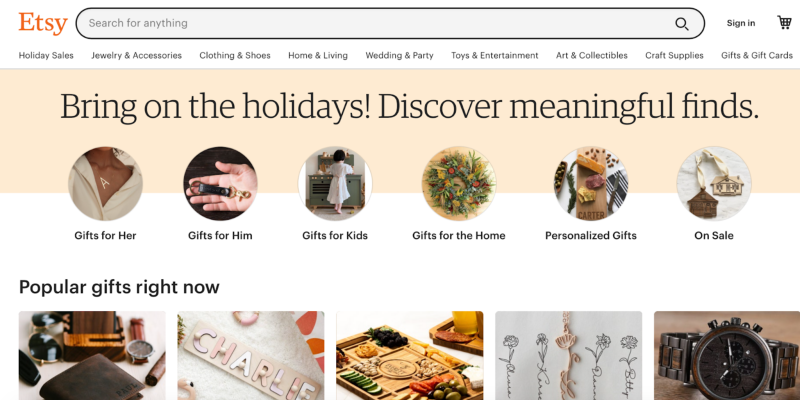Select the Gifts for Him keychain circle

tap(220, 184)
